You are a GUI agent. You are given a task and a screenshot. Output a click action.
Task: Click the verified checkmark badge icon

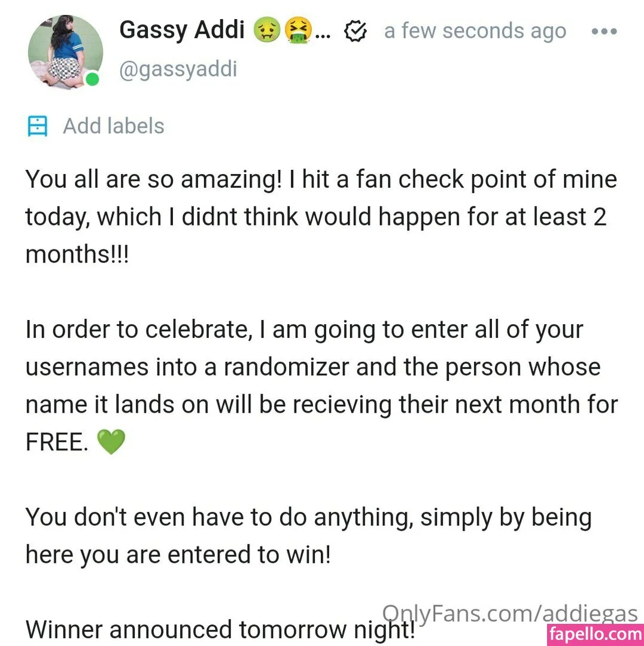[x=356, y=31]
